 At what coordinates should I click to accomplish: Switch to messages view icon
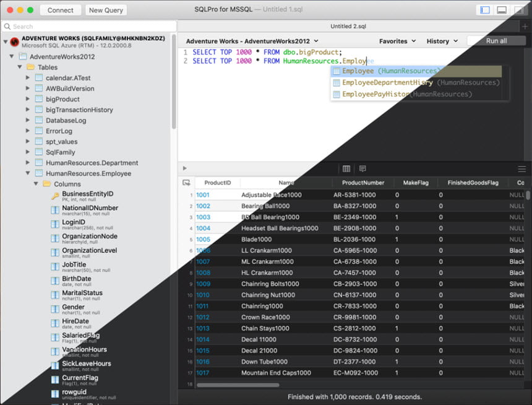click(x=363, y=168)
